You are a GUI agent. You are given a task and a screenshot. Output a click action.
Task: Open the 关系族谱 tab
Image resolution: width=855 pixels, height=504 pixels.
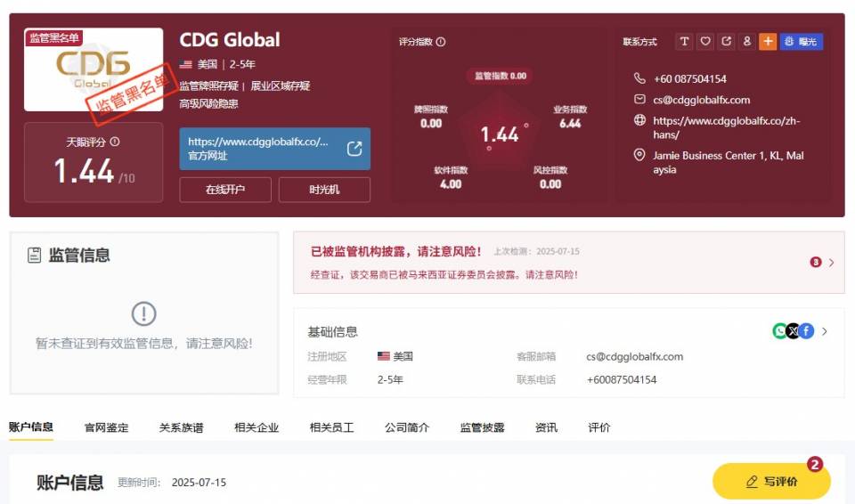click(x=182, y=427)
